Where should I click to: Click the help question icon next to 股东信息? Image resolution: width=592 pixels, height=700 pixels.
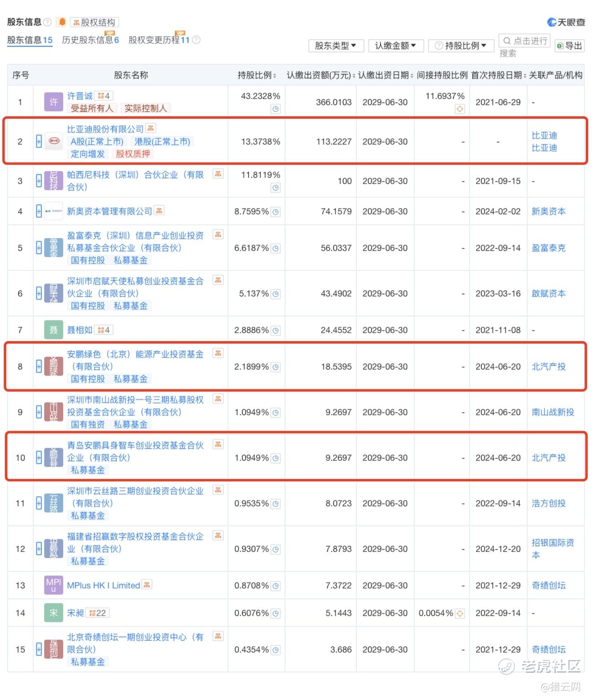coord(47,22)
